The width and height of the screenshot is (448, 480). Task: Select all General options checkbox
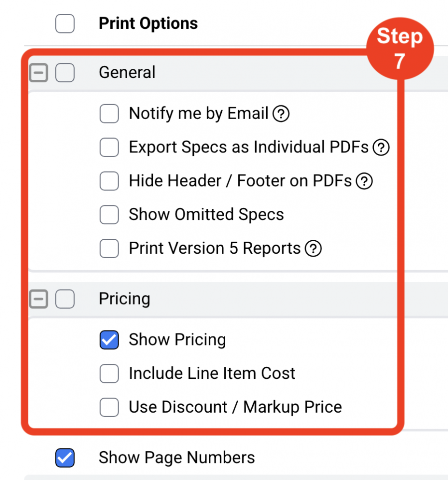click(65, 74)
